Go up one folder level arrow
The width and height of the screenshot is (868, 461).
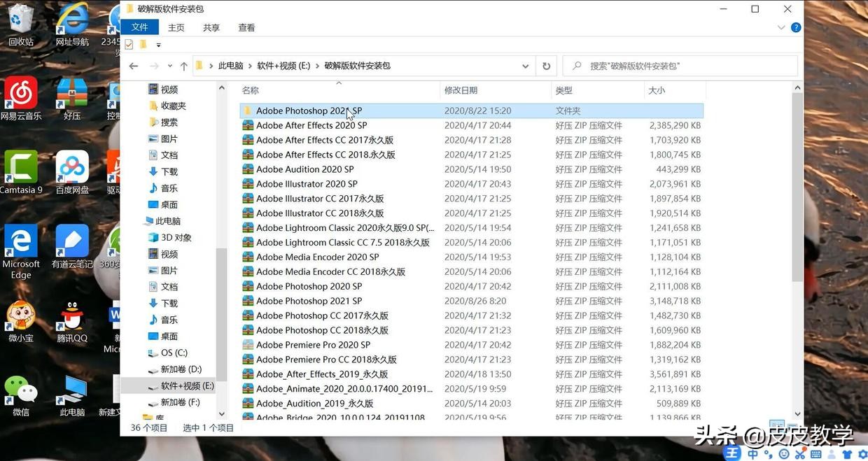[x=184, y=66]
